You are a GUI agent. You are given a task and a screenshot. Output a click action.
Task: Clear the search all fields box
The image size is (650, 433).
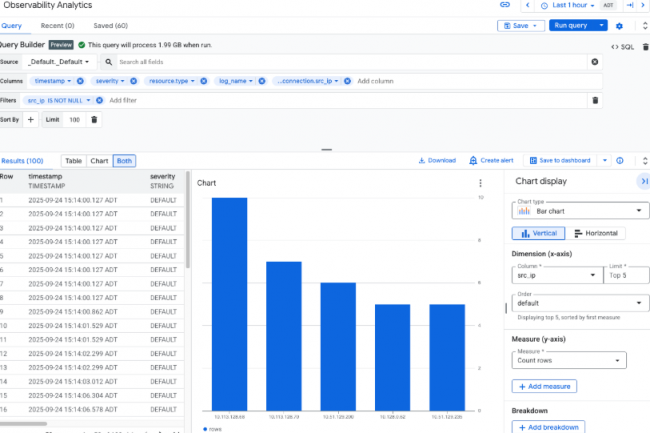[595, 62]
